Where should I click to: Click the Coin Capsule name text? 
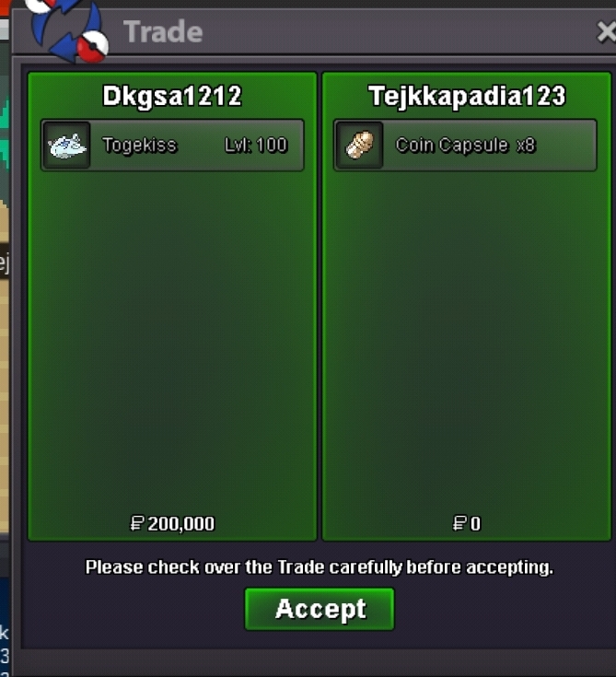click(452, 146)
